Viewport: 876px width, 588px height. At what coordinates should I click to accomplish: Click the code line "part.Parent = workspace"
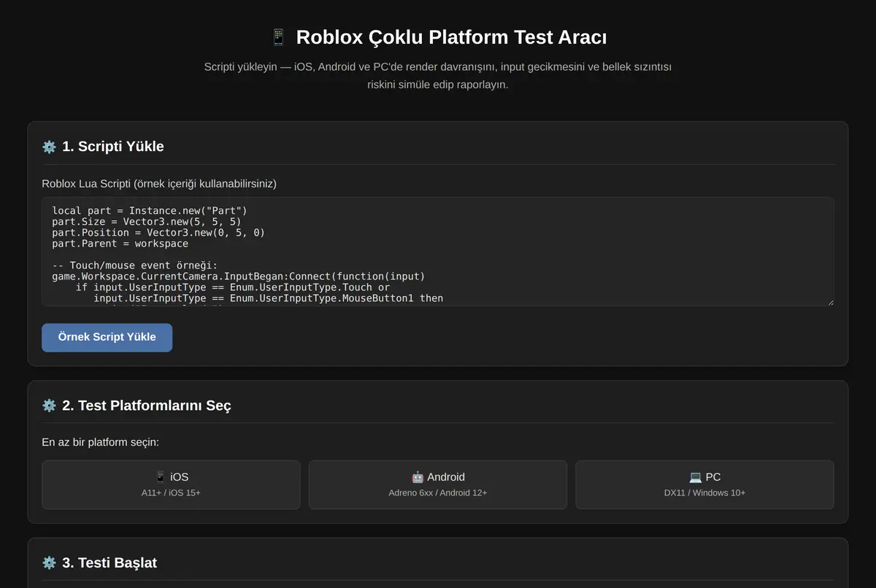coord(120,244)
